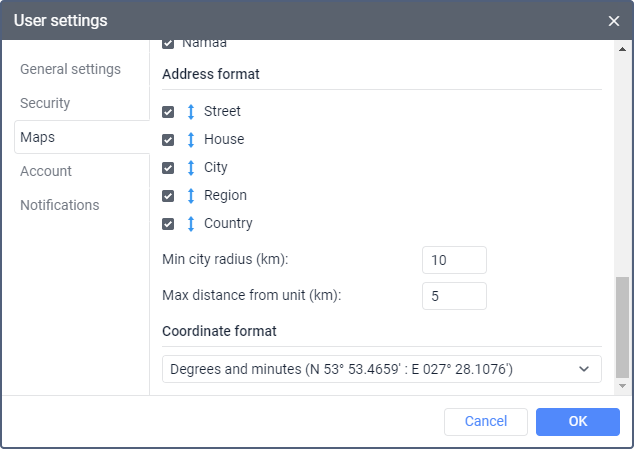Image resolution: width=634 pixels, height=449 pixels.
Task: Go to the Notifications tab
Action: click(60, 205)
